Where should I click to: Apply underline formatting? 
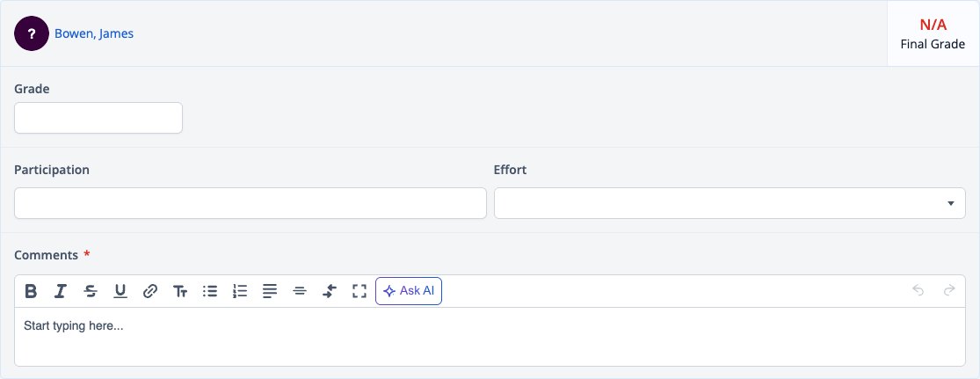tap(120, 291)
